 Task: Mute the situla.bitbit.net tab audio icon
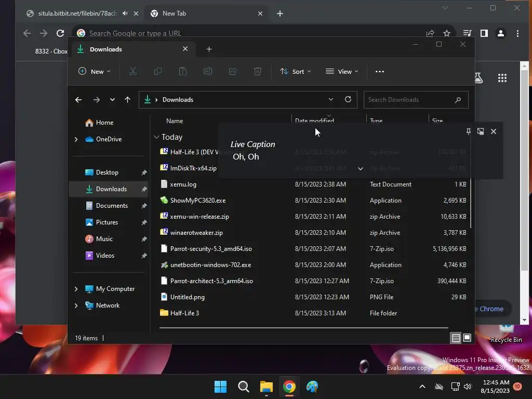[125, 13]
